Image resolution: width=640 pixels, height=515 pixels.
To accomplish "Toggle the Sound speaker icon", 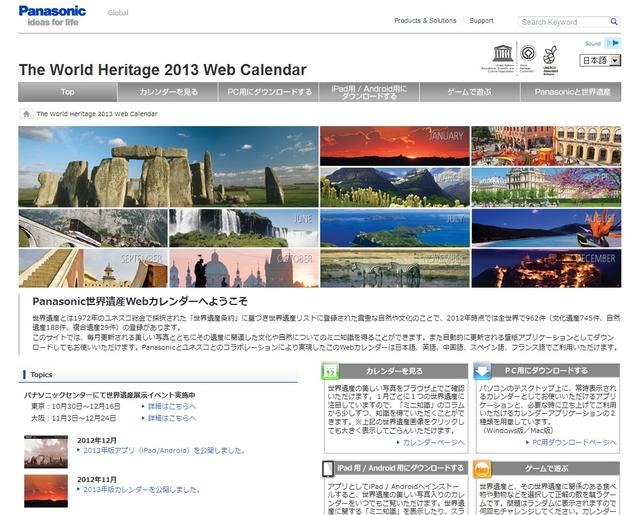I will [x=613, y=43].
